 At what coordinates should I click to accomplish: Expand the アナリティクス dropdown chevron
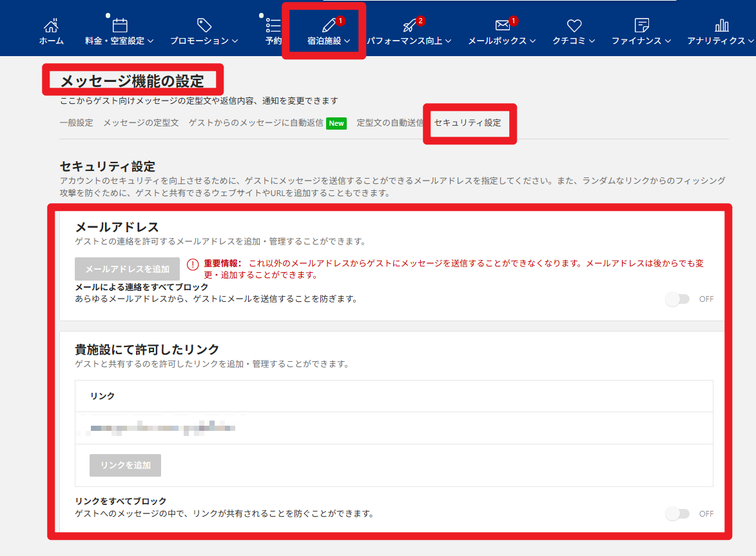[x=751, y=41]
